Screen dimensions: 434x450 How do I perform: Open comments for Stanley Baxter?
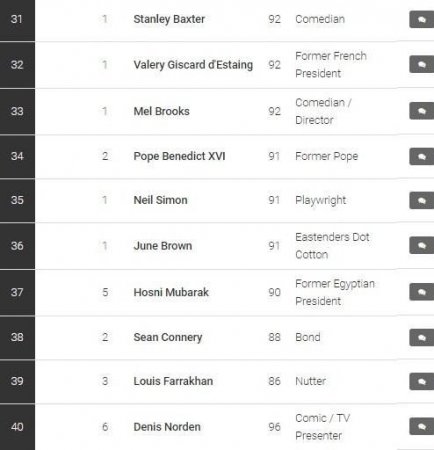click(x=422, y=19)
